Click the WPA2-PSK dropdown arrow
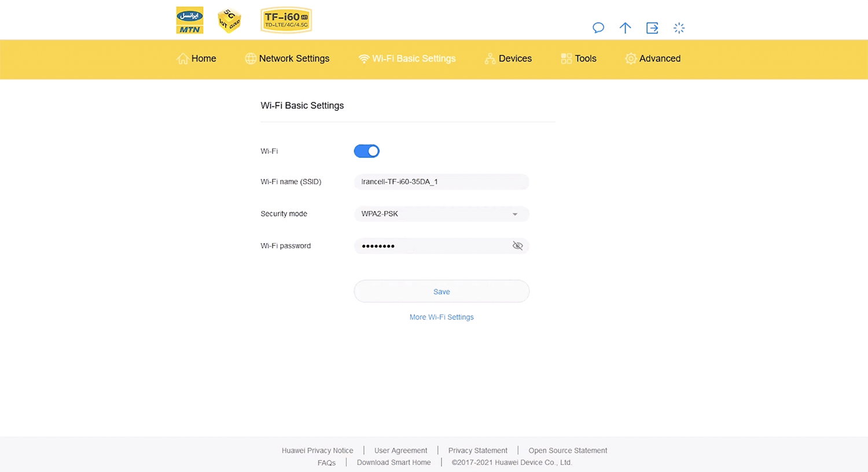This screenshot has height=472, width=868. (514, 214)
